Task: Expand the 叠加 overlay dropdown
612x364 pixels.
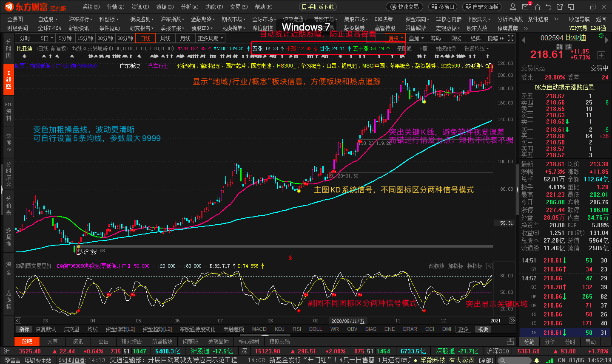Action: tap(416, 38)
